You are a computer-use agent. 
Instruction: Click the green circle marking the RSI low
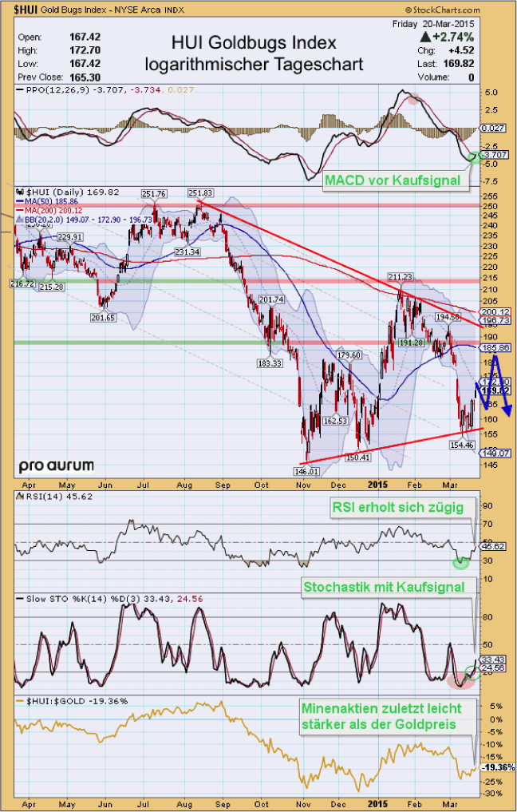pyautogui.click(x=460, y=563)
